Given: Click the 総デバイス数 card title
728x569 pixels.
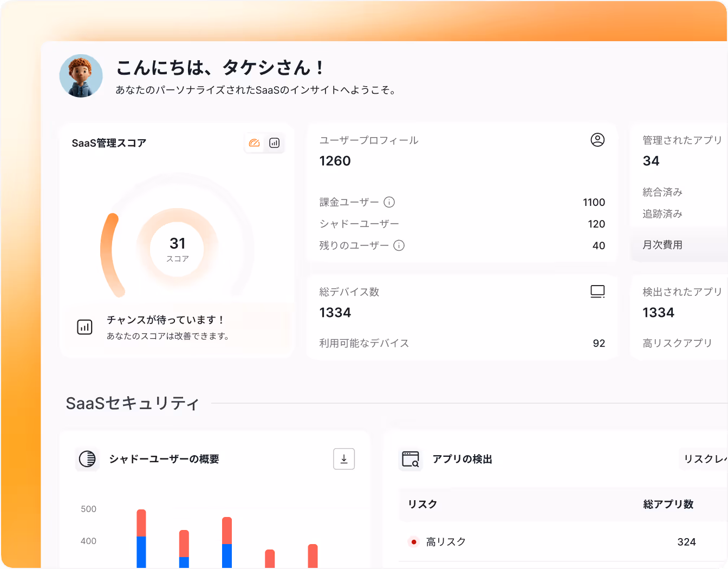Looking at the screenshot, I should coord(349,292).
